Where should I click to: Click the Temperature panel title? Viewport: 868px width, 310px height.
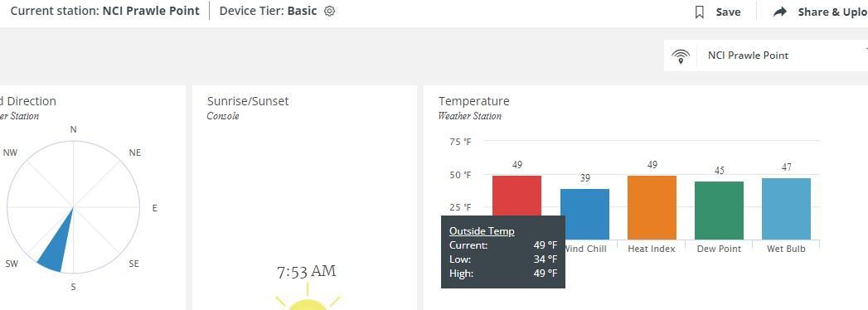[474, 101]
